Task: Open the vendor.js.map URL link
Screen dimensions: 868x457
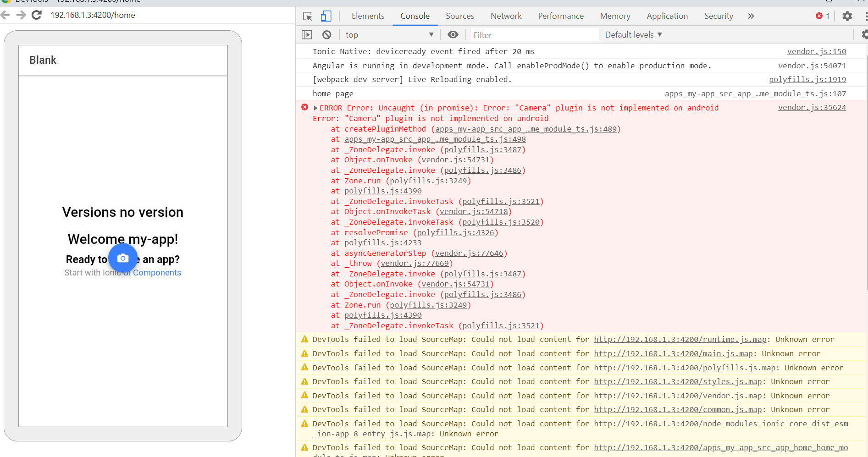Action: tap(678, 396)
